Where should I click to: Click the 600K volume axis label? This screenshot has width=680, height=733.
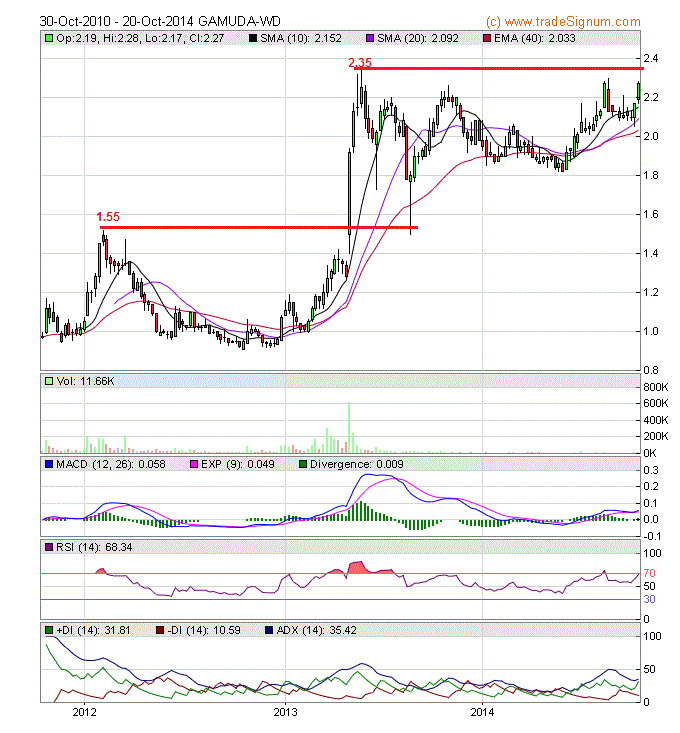click(655, 403)
